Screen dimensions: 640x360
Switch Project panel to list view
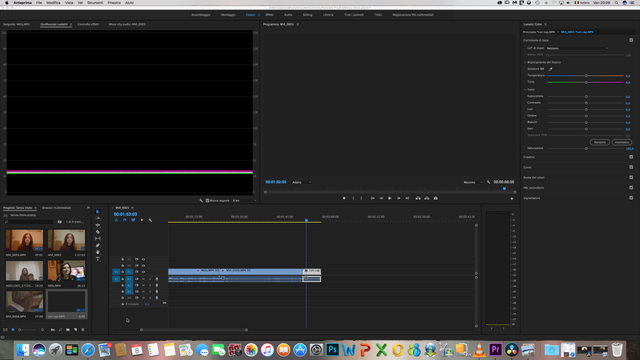pos(5,329)
